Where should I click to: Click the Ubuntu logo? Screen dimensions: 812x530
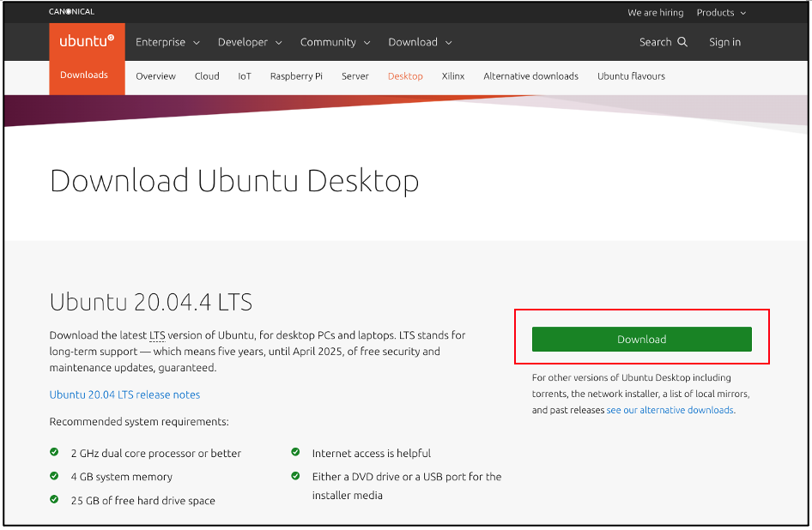click(x=86, y=42)
